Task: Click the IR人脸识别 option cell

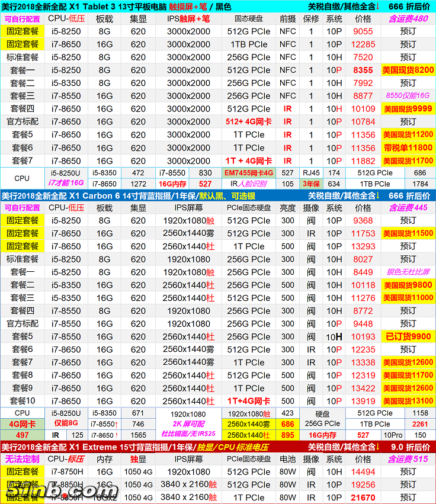Action: click(x=249, y=184)
